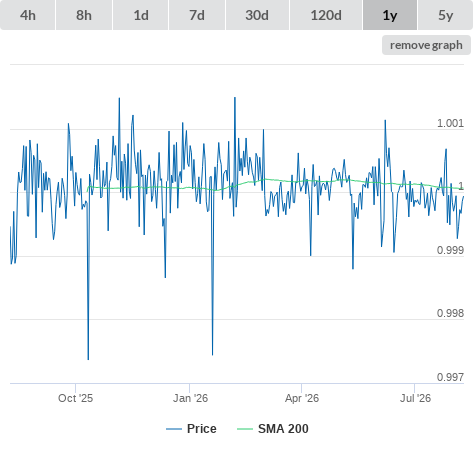Screen dimensions: 474x455
Task: Click the 0.999 y-axis gridline label
Action: [x=450, y=250]
